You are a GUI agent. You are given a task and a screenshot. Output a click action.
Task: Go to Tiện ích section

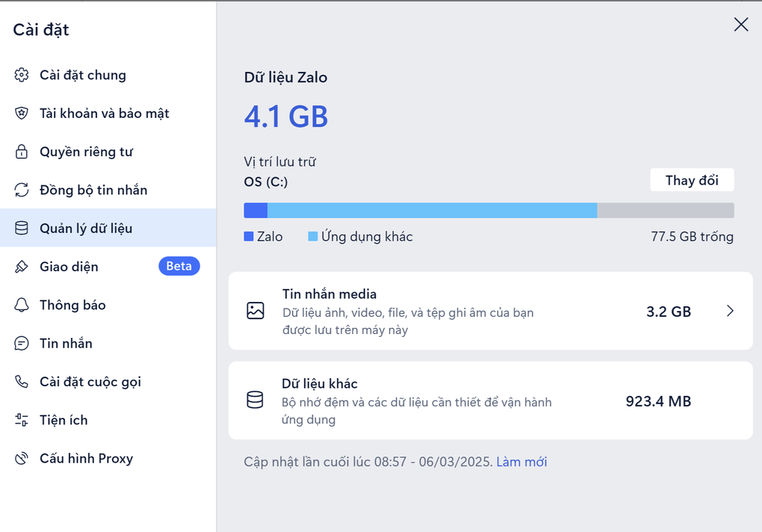point(108,420)
